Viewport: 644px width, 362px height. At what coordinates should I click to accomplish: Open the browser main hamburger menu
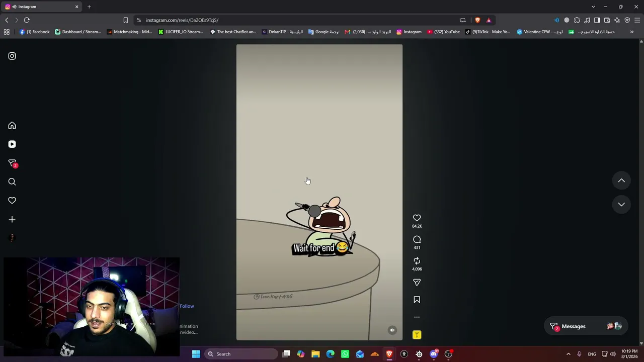point(637,20)
